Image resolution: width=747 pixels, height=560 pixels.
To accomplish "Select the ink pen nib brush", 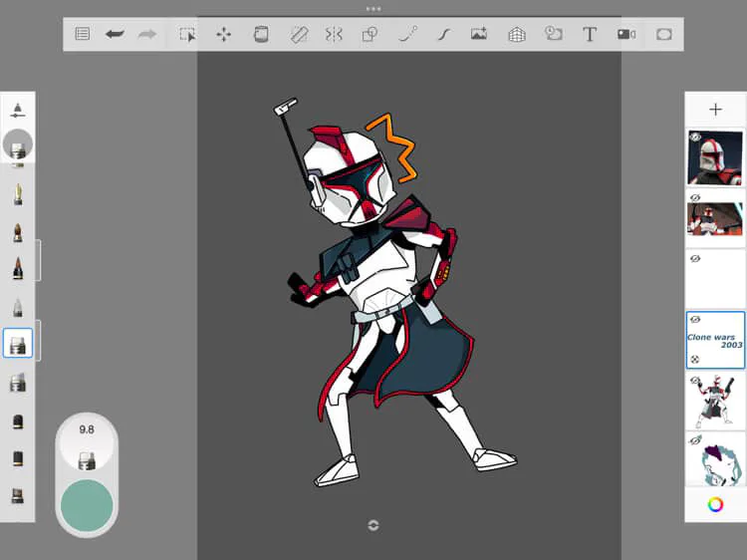I will pyautogui.click(x=18, y=194).
